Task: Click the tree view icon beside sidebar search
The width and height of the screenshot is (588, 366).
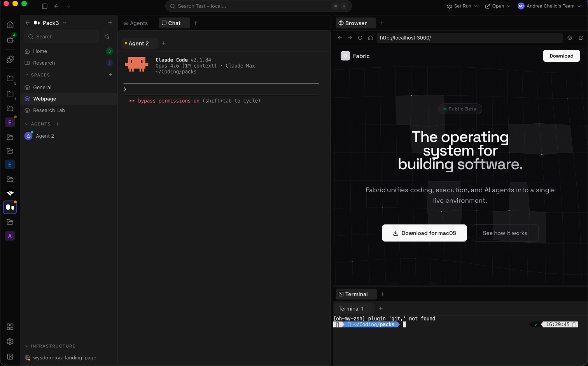Action: (107, 36)
